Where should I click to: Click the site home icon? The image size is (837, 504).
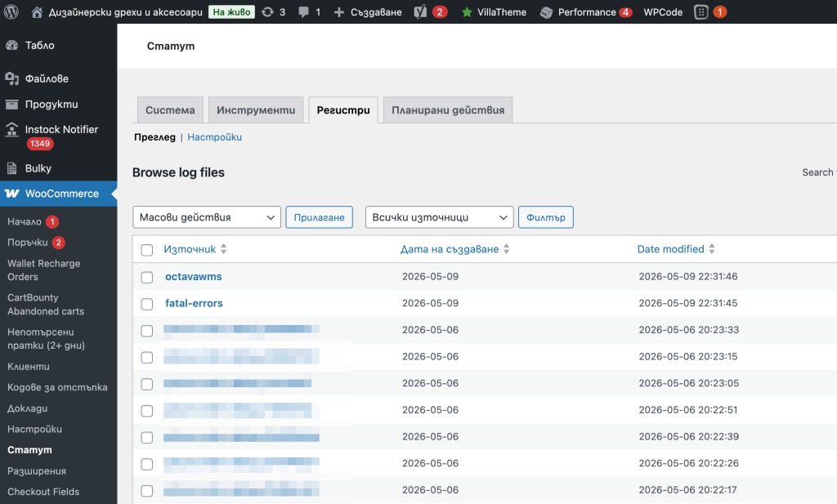coord(37,11)
